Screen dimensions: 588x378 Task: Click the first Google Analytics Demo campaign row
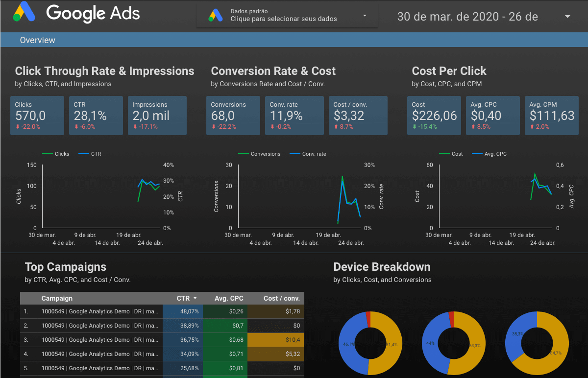click(98, 311)
